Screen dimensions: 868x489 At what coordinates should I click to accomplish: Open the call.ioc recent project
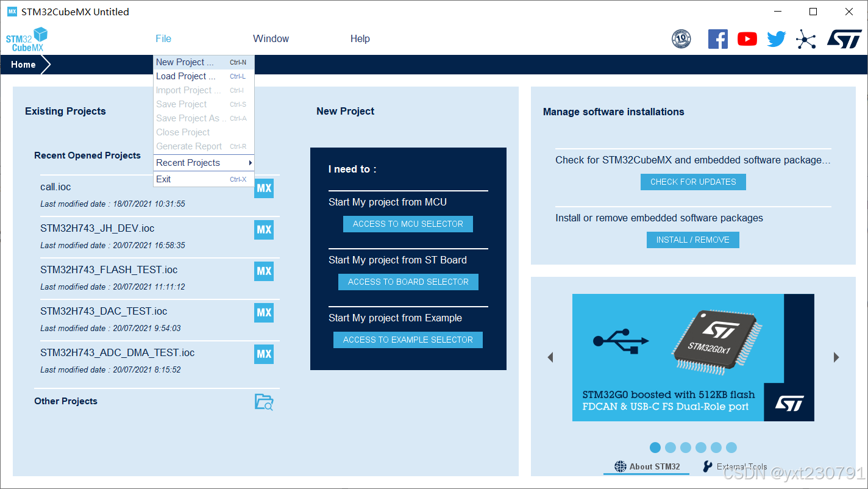point(55,187)
